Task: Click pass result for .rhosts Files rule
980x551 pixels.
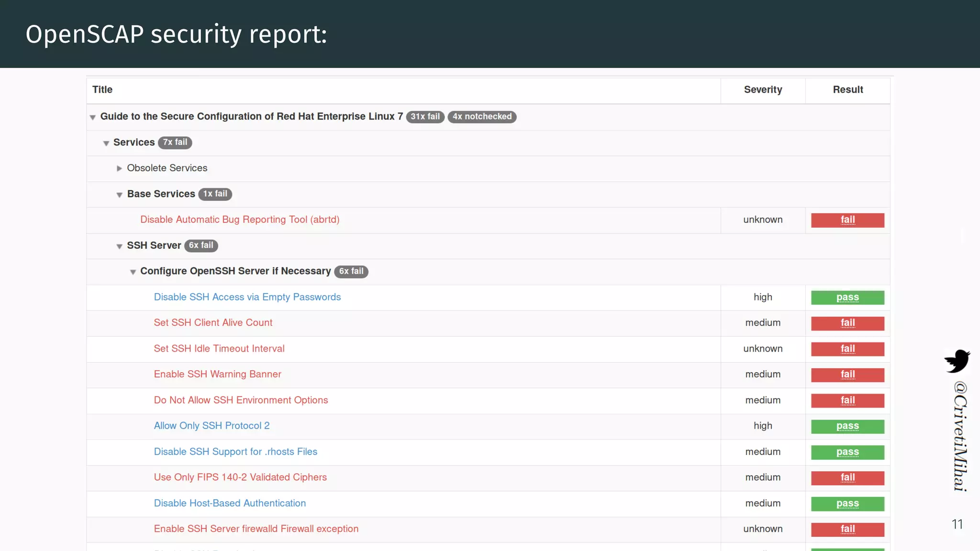Action: click(847, 452)
